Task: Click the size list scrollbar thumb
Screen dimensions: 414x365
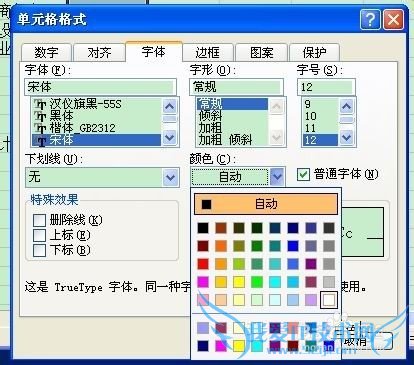Action: 347,119
